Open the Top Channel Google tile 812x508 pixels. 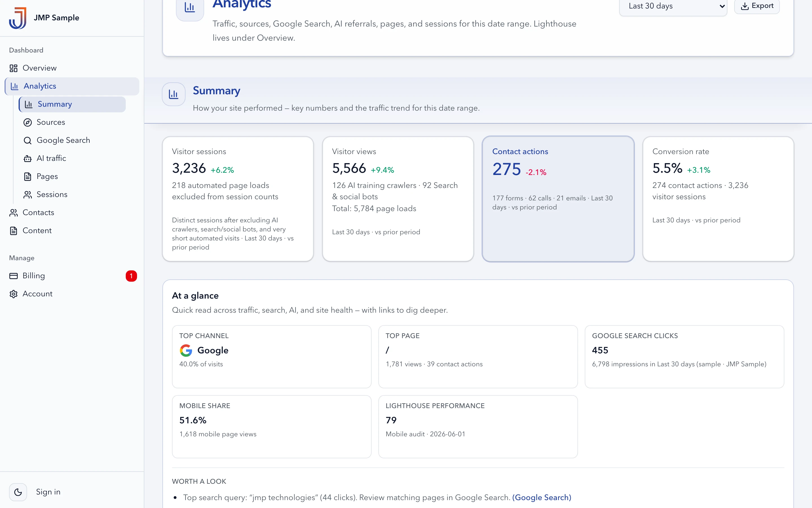click(x=272, y=357)
